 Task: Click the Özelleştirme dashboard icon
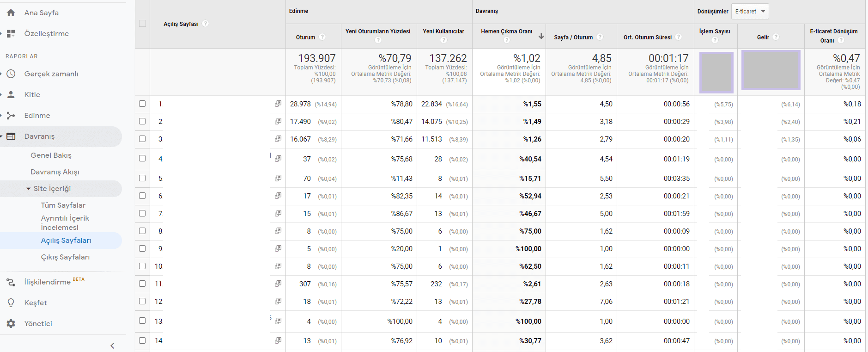11,34
